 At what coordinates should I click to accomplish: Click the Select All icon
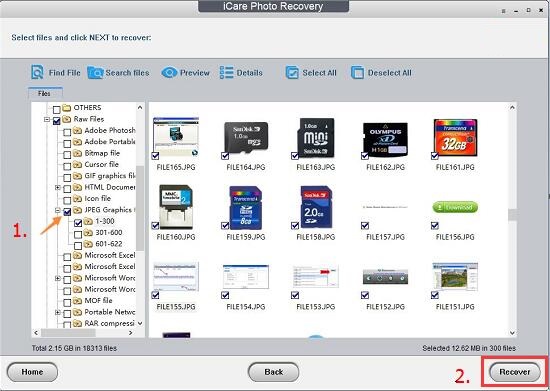tap(292, 73)
